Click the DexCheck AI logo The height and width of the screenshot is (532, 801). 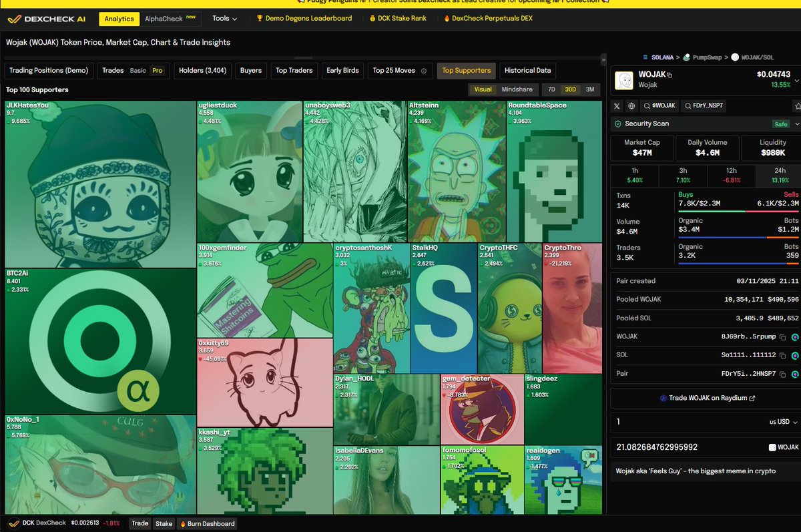[x=47, y=19]
